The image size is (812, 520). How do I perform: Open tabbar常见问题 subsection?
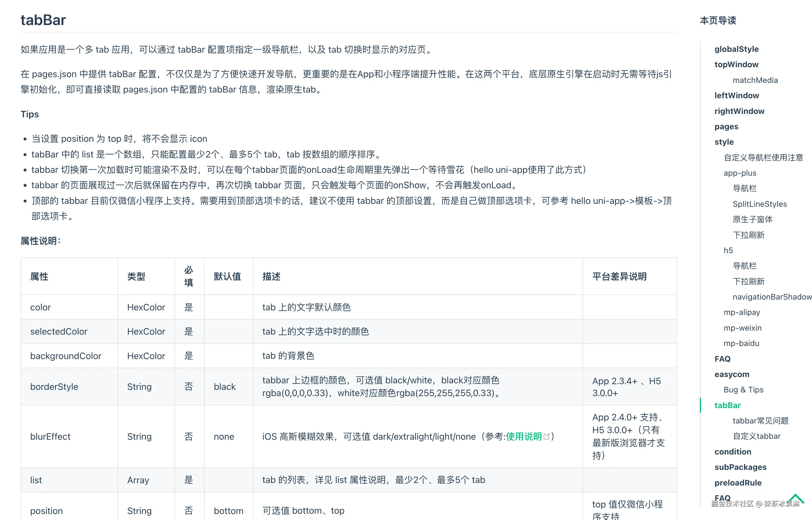760,421
